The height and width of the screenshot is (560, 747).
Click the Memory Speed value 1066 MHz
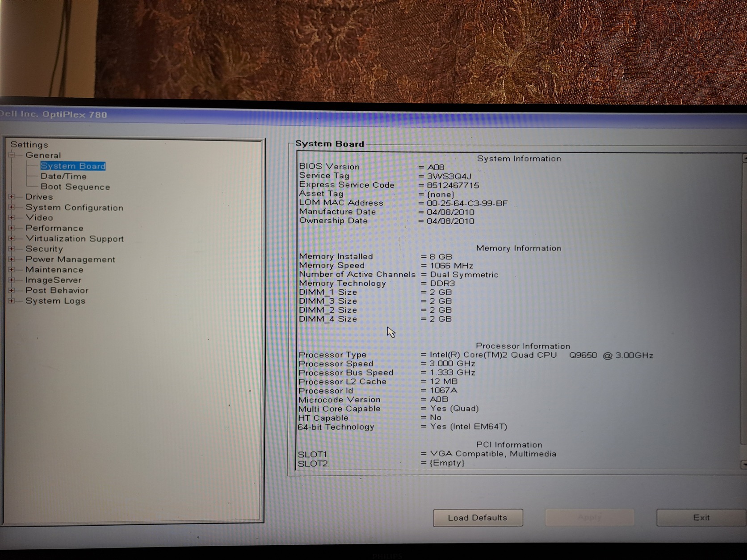[451, 266]
